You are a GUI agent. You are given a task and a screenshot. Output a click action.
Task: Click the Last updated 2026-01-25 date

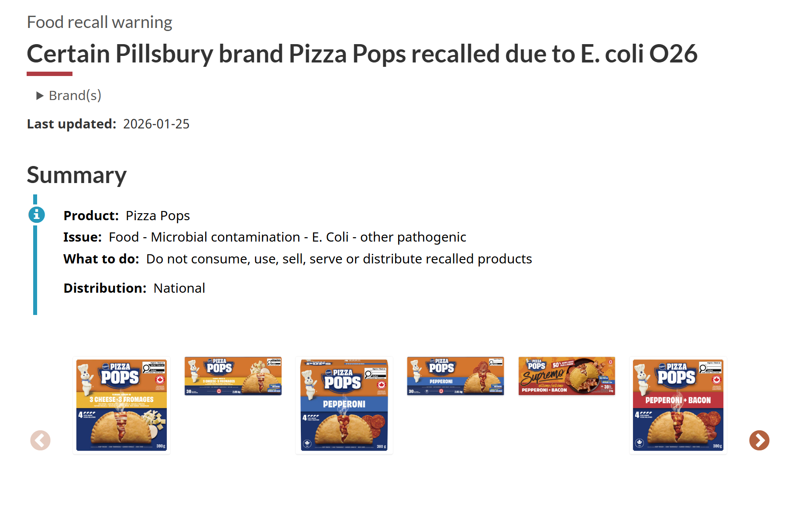[156, 124]
